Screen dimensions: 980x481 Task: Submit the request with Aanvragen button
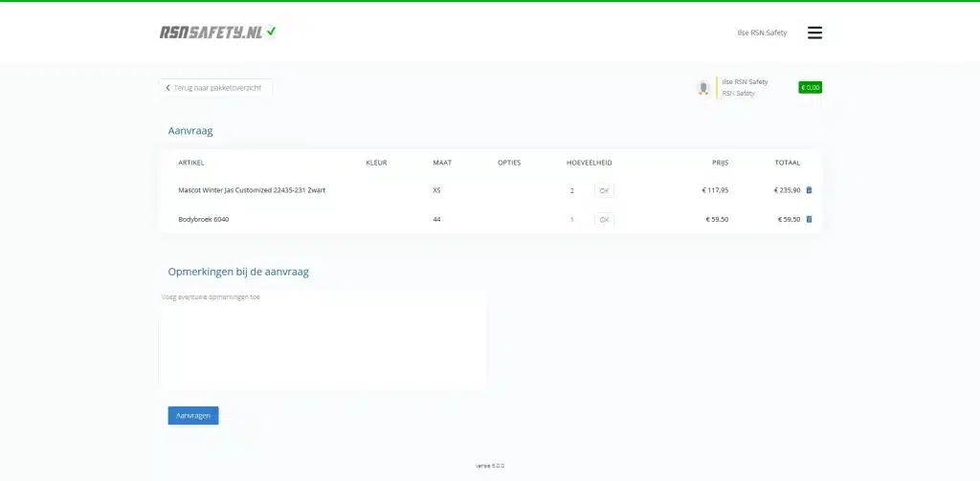(193, 415)
